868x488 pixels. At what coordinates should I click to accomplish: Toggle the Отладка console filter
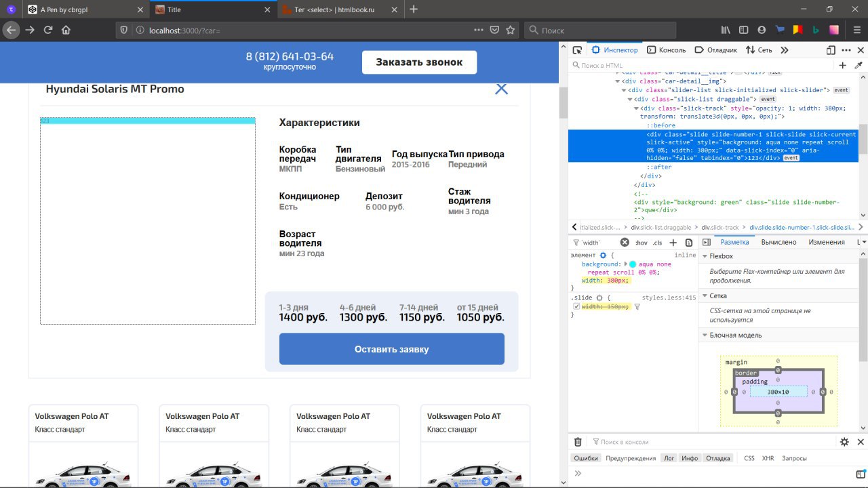pyautogui.click(x=718, y=458)
